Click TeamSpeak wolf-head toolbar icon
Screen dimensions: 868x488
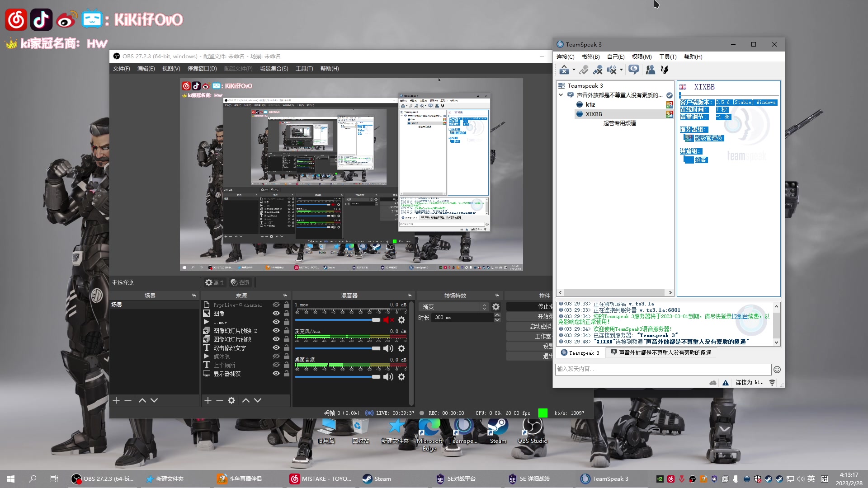click(x=665, y=70)
